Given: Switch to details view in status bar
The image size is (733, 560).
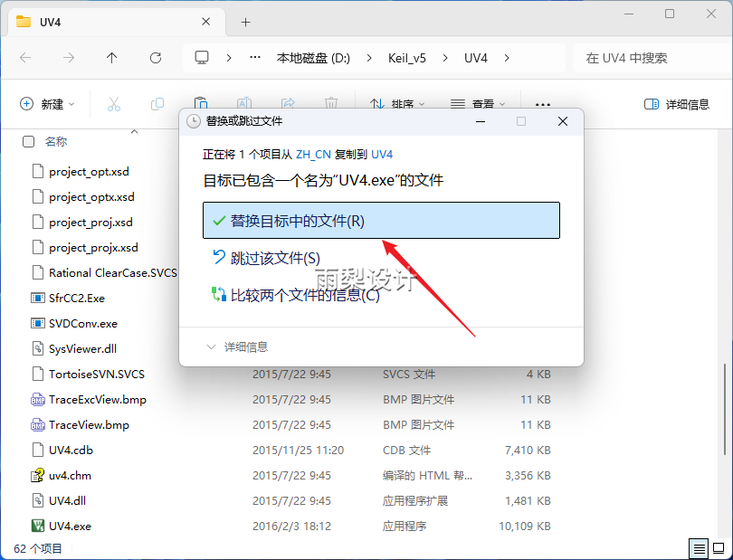Looking at the screenshot, I should point(698,548).
